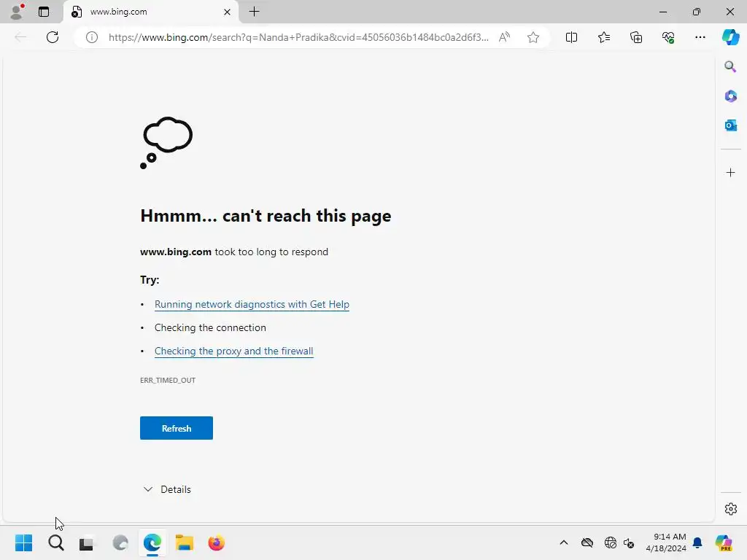Open the grayed Edge taskbar icon
The width and height of the screenshot is (747, 560).
[x=120, y=542]
